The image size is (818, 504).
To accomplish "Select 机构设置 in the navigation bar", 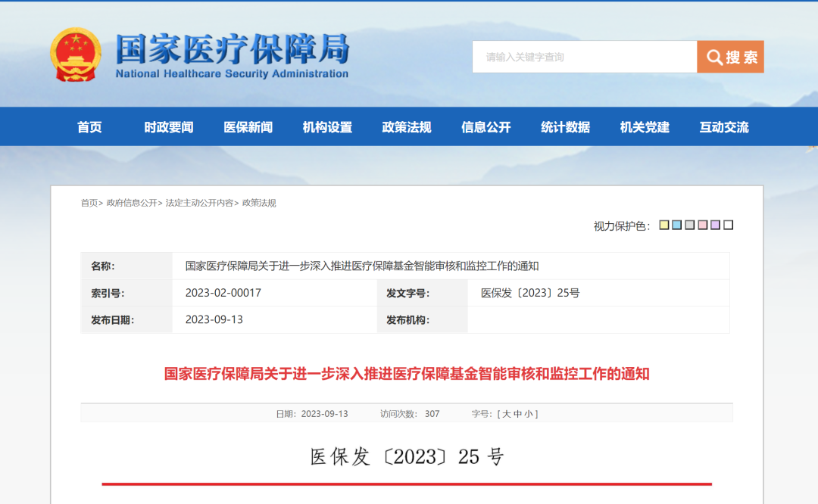I will [327, 127].
